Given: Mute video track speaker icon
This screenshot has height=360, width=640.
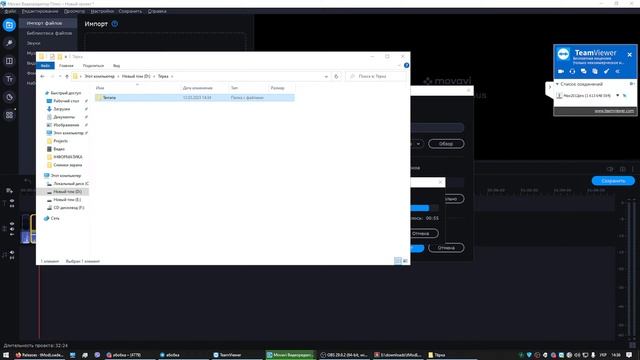Looking at the screenshot, I should coord(12,229).
